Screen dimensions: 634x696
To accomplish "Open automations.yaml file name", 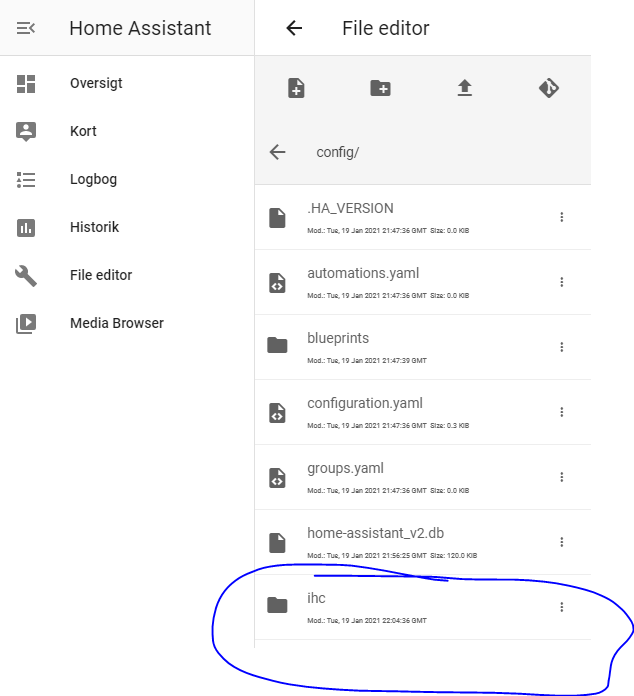I will pyautogui.click(x=363, y=273).
